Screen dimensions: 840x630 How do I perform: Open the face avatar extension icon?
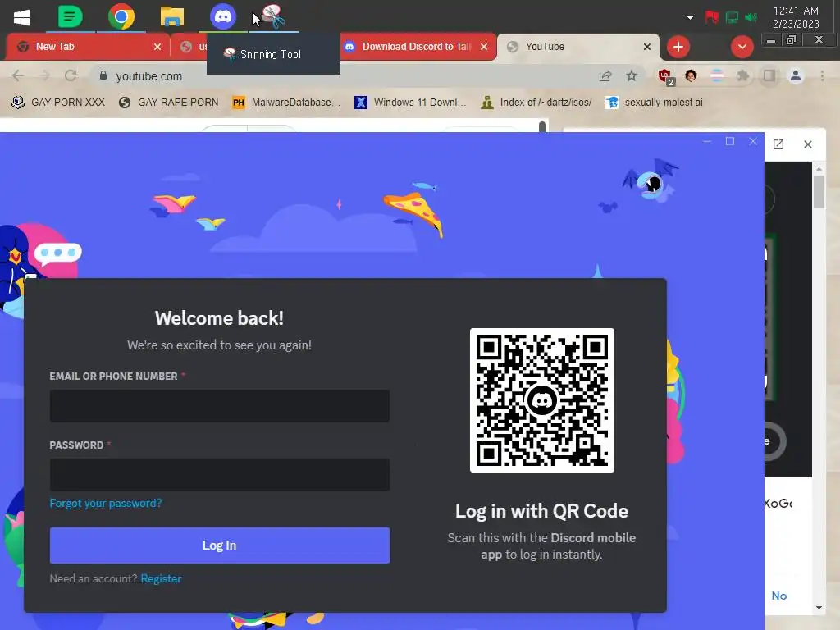pyautogui.click(x=691, y=75)
